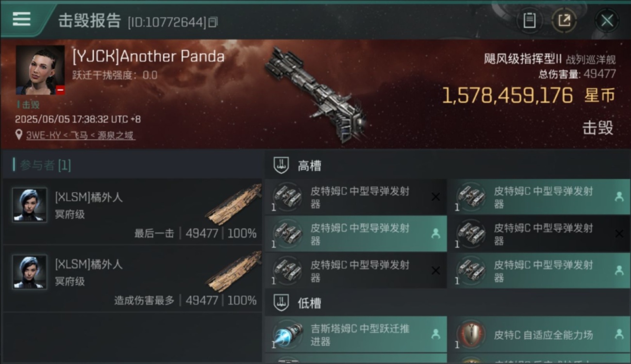The width and height of the screenshot is (631, 364).
Task: Select the 造成伤害最多 attacker entry
Action: coord(132,279)
